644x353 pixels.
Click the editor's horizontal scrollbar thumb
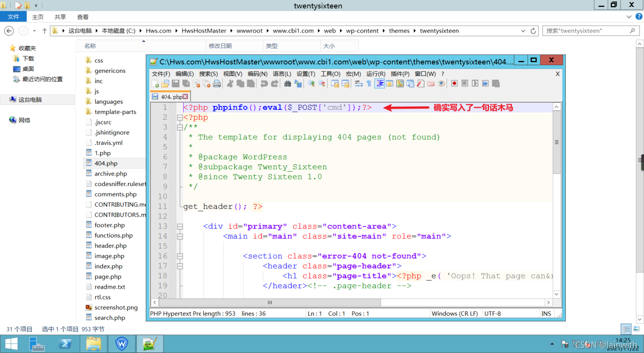point(270,302)
